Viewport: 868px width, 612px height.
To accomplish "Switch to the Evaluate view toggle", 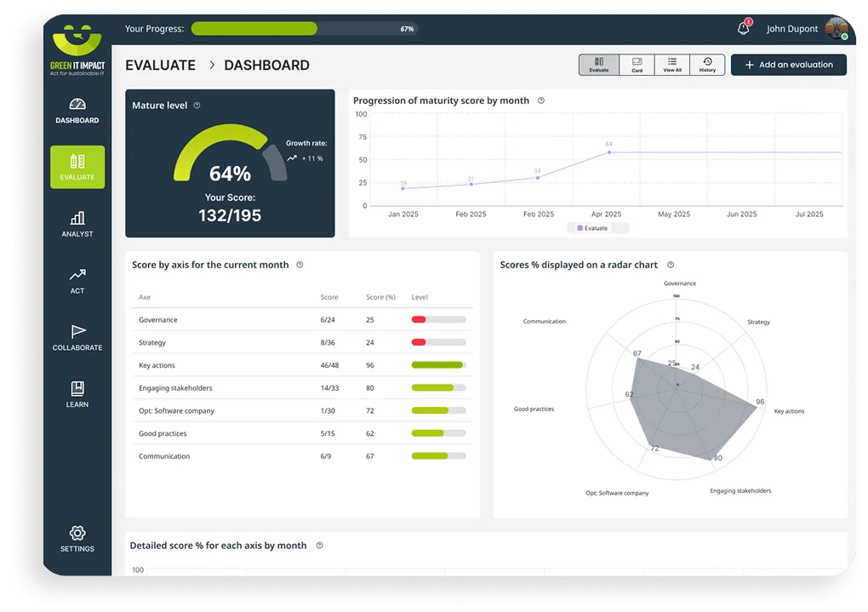I will 599,65.
